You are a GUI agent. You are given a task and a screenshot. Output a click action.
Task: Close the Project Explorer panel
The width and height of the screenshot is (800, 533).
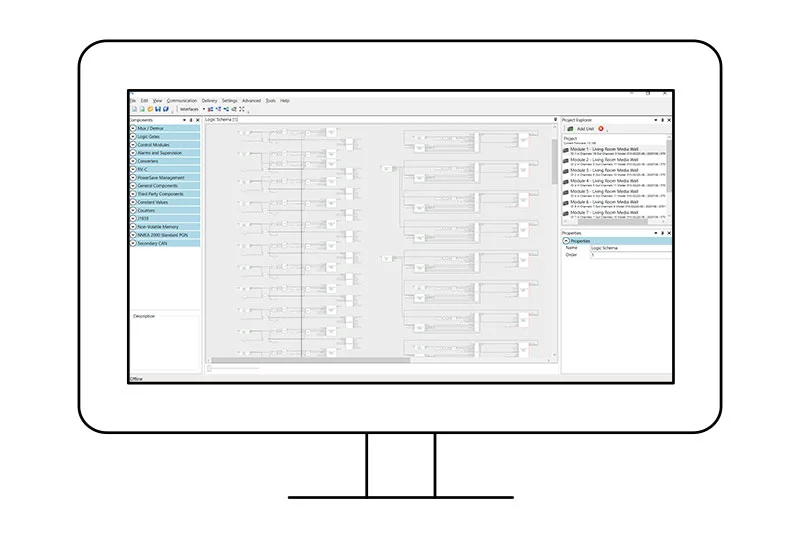tap(669, 120)
